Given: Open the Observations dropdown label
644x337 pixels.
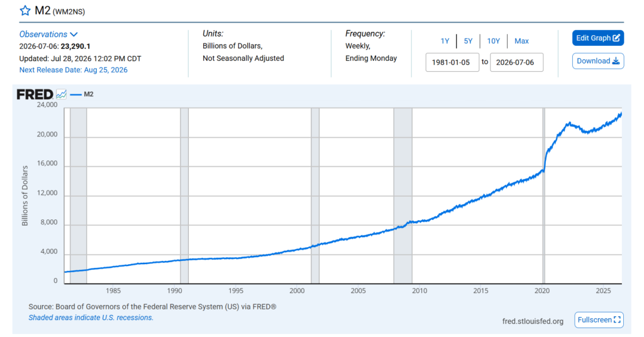Looking at the screenshot, I should click(43, 35).
